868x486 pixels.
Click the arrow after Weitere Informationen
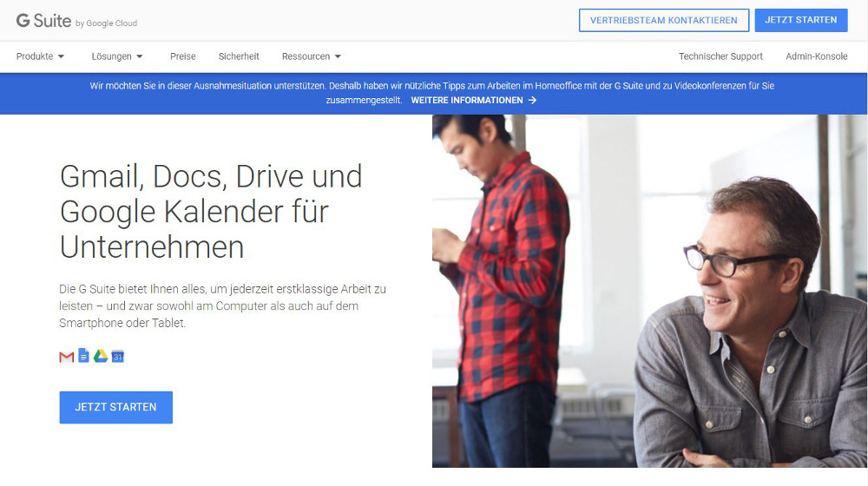click(x=533, y=100)
